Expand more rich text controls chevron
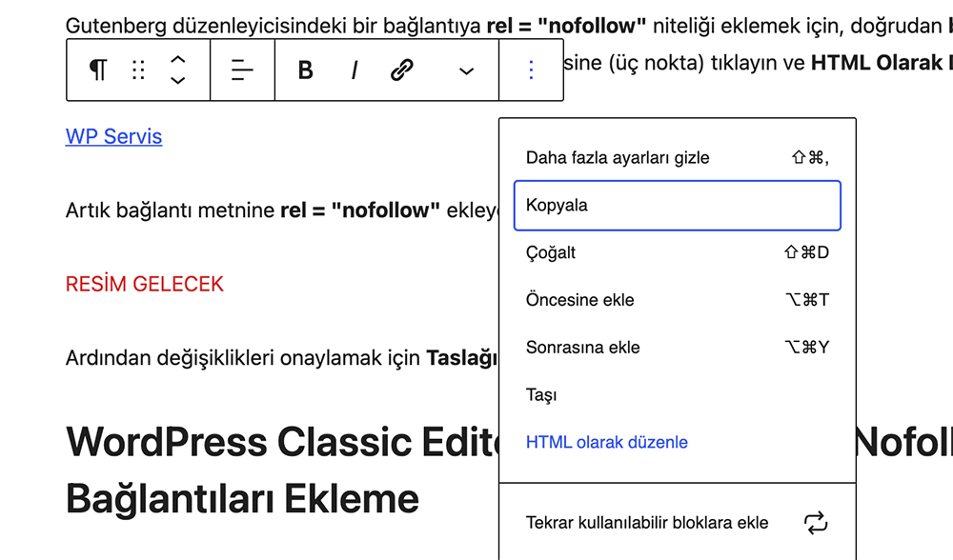The width and height of the screenshot is (953, 560). click(x=466, y=71)
